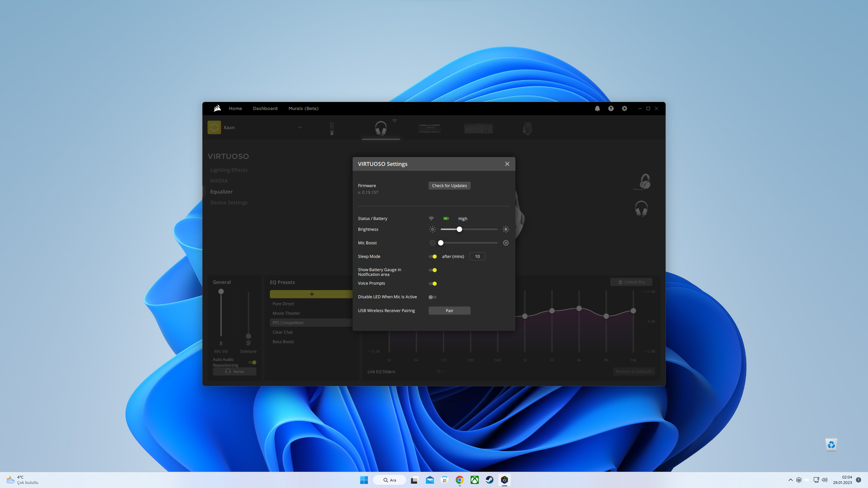Click the notification bell icon

(x=597, y=108)
